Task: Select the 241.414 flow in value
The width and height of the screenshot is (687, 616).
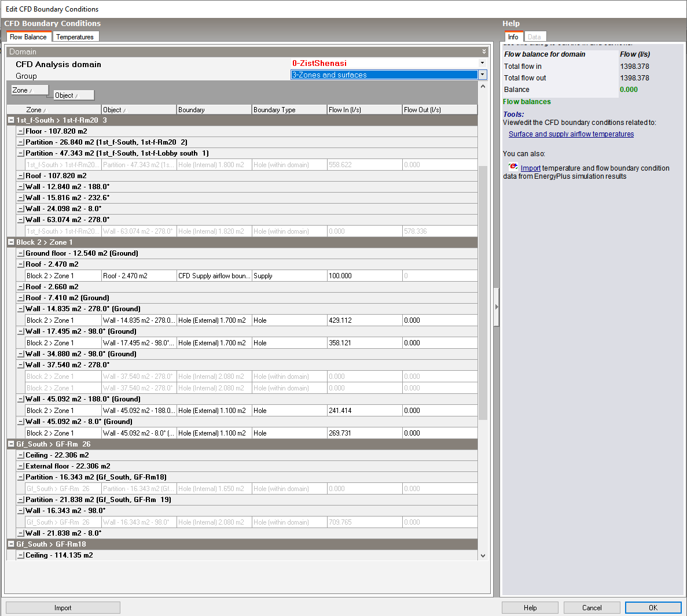Action: click(x=365, y=411)
